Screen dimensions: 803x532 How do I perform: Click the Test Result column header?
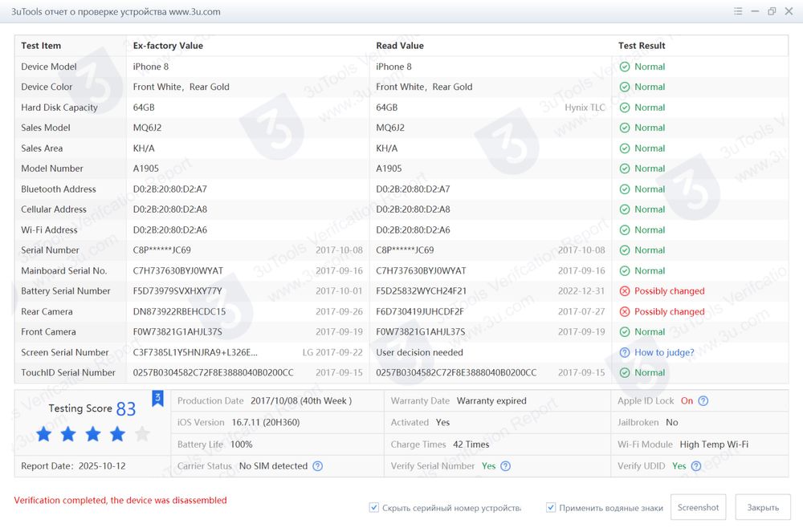(642, 46)
